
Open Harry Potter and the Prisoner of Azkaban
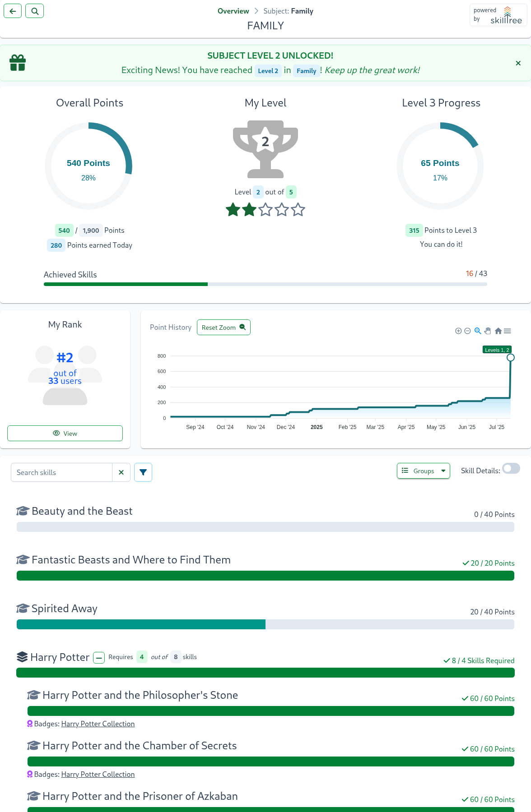[x=140, y=796]
